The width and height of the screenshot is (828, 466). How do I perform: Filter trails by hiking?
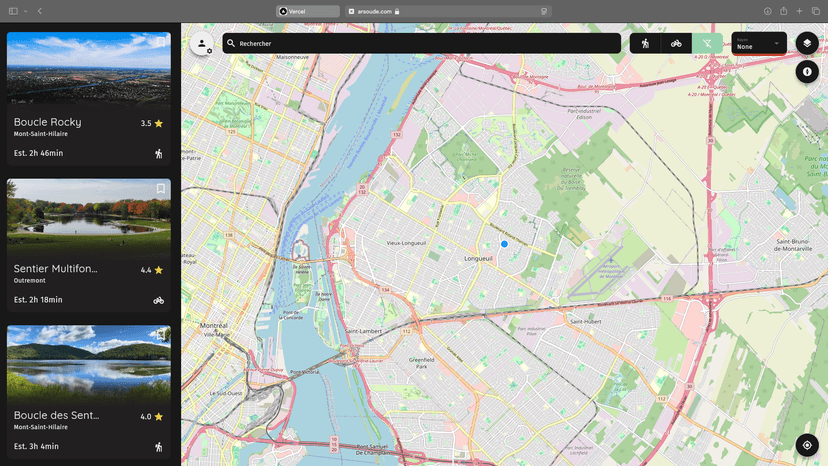pos(645,43)
